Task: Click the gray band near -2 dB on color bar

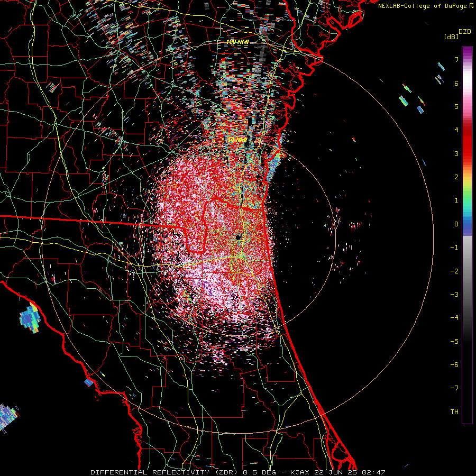Action: click(x=467, y=271)
